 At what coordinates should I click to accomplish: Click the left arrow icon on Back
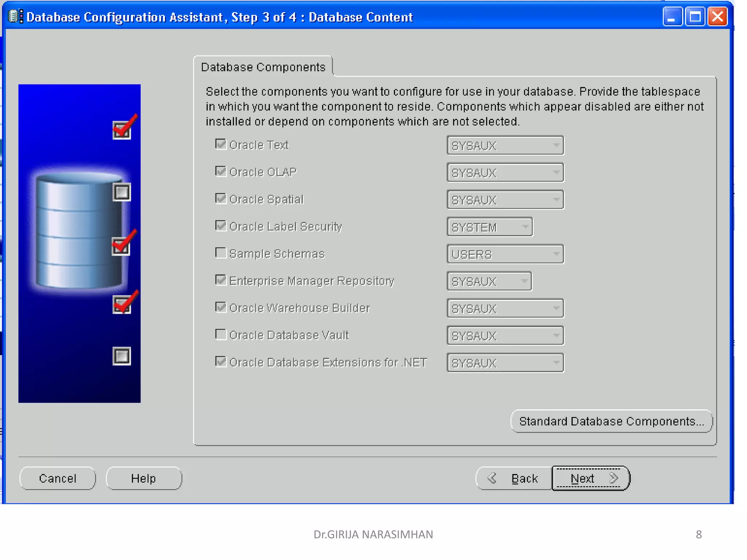click(x=492, y=478)
